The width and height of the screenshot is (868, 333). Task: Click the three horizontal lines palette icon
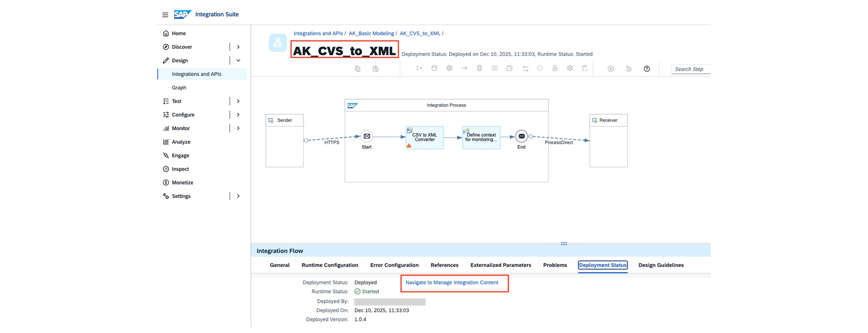(494, 68)
